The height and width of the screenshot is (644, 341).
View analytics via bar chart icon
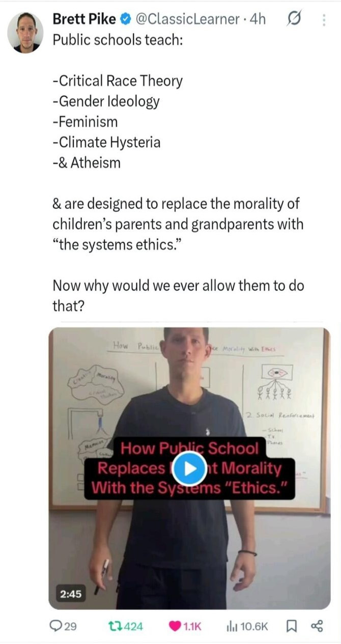[x=231, y=627]
